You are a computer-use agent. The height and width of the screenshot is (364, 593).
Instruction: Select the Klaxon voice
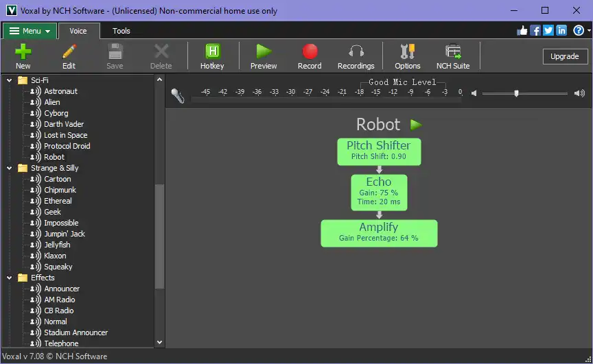(x=55, y=256)
